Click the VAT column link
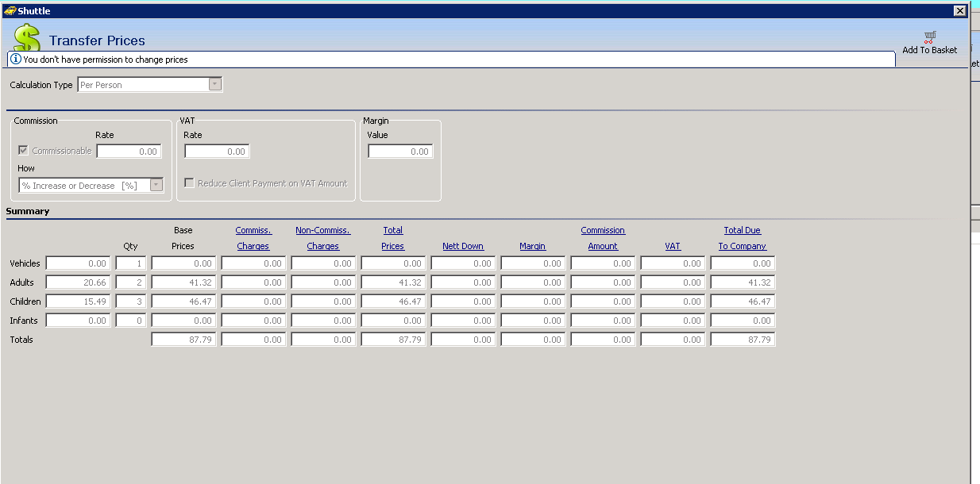The width and height of the screenshot is (980, 484). (x=673, y=246)
